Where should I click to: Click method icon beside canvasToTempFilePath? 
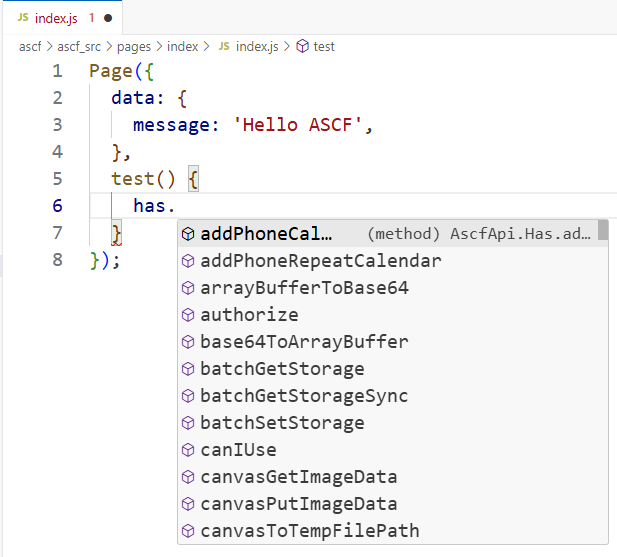[188, 531]
